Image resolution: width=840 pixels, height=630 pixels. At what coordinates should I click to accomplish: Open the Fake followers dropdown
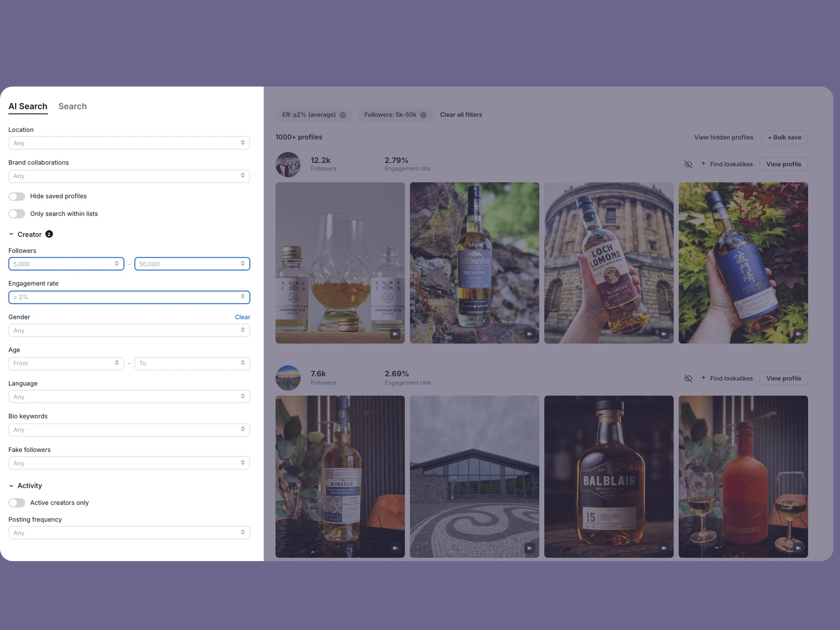pos(129,463)
